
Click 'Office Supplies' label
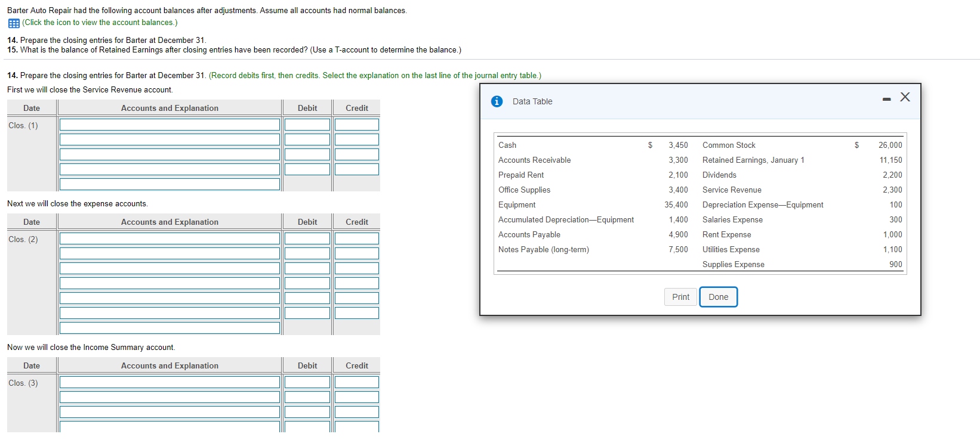pos(524,190)
